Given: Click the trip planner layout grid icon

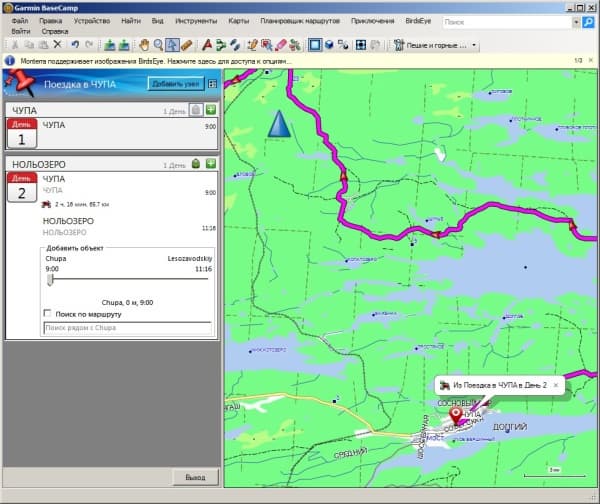Looking at the screenshot, I should point(212,83).
